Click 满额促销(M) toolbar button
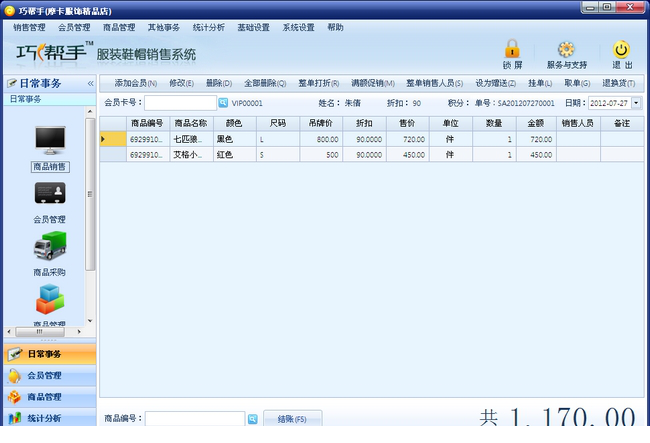 (x=373, y=83)
